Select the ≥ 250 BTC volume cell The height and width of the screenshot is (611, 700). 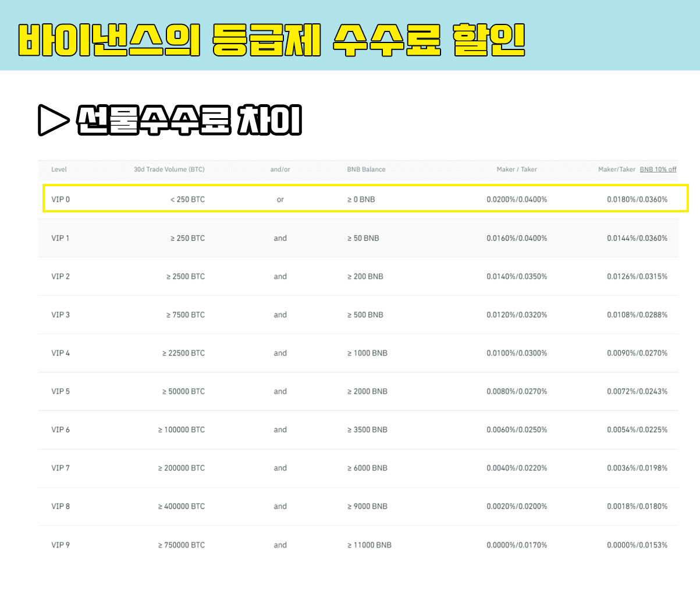point(187,238)
